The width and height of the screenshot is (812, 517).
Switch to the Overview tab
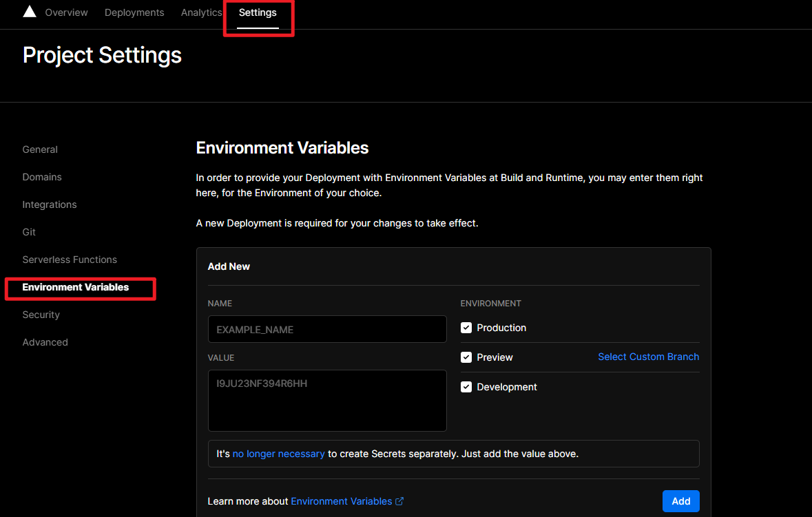coord(66,12)
